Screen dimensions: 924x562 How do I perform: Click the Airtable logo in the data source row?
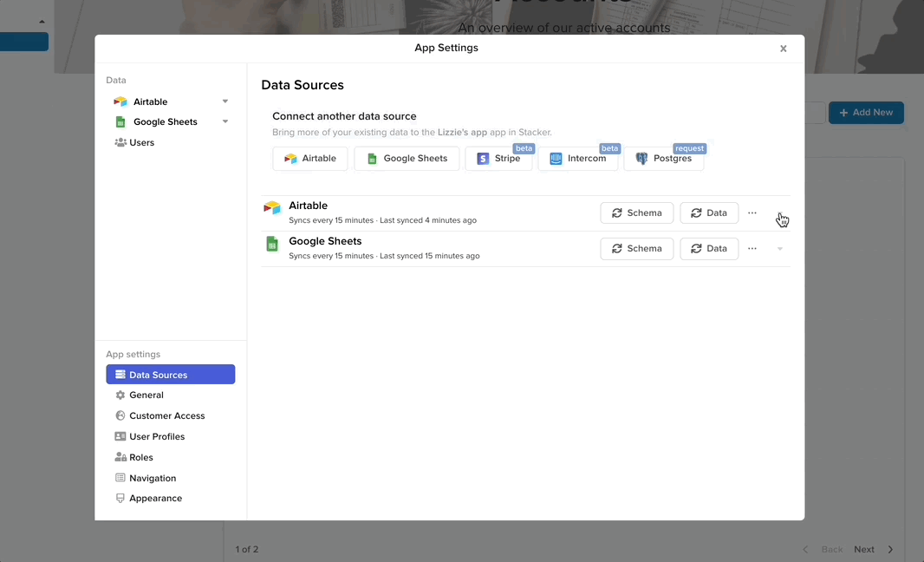[x=271, y=207]
